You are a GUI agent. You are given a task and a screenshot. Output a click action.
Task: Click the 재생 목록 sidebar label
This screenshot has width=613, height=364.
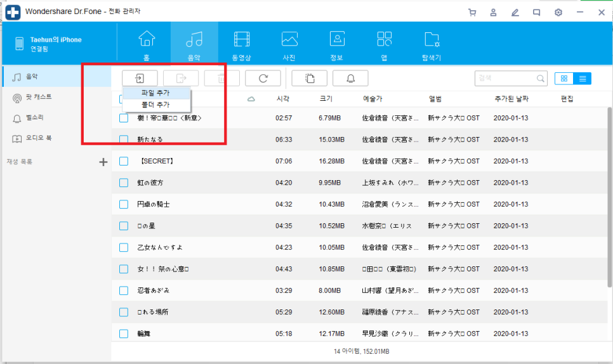(x=19, y=162)
